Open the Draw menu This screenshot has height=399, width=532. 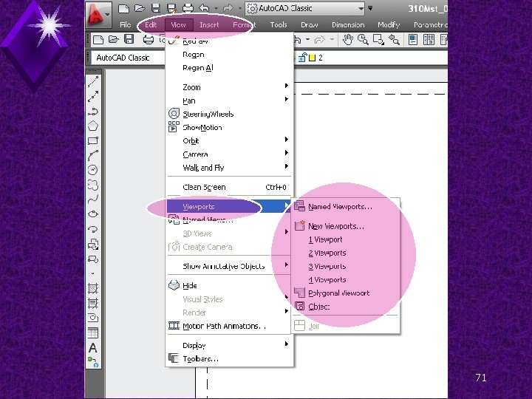click(309, 25)
